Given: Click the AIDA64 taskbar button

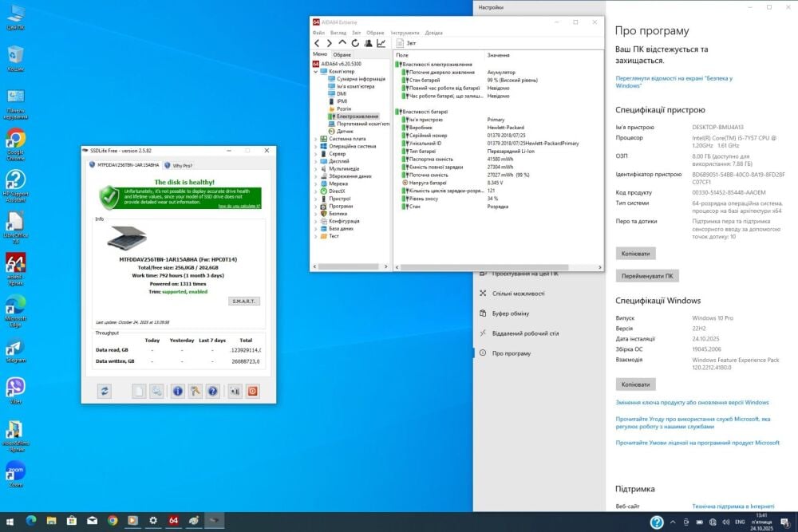Looking at the screenshot, I should (173, 521).
